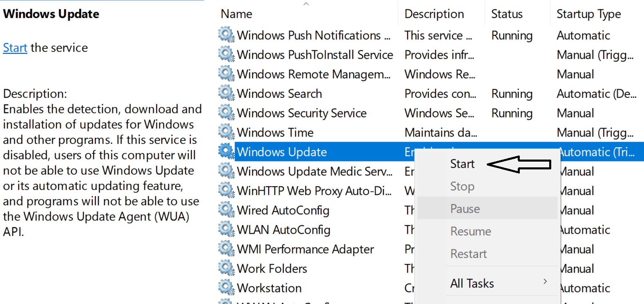Click the Windows Push Notifications service gear icon
The height and width of the screenshot is (304, 644).
226,35
